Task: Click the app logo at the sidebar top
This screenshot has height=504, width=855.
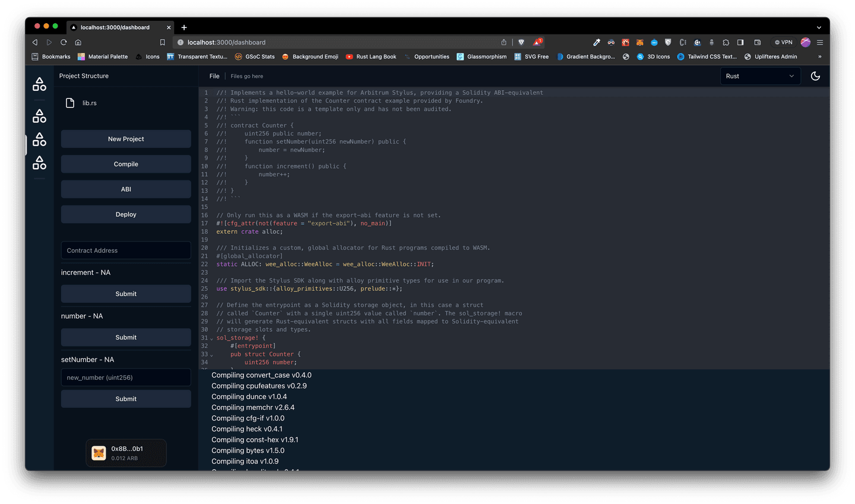Action: pyautogui.click(x=39, y=84)
